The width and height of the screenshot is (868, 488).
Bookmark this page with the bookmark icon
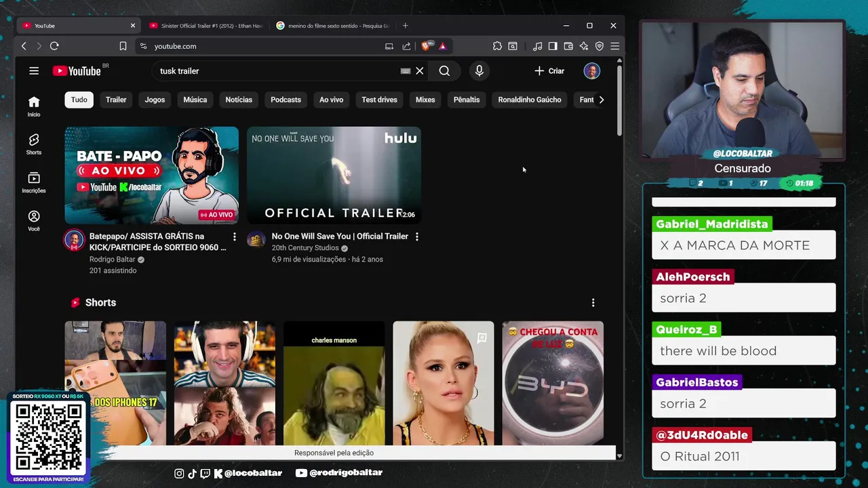tap(123, 46)
